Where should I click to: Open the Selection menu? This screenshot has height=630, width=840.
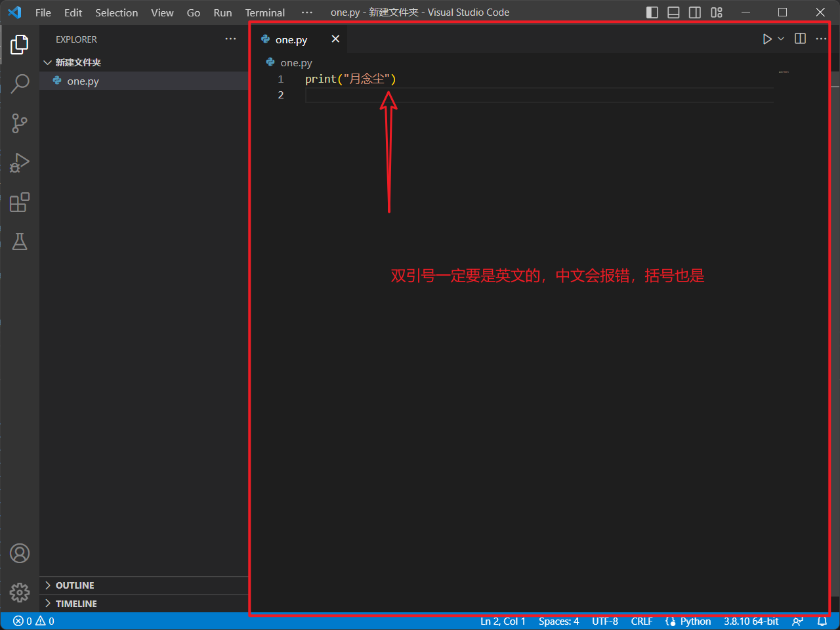tap(116, 12)
